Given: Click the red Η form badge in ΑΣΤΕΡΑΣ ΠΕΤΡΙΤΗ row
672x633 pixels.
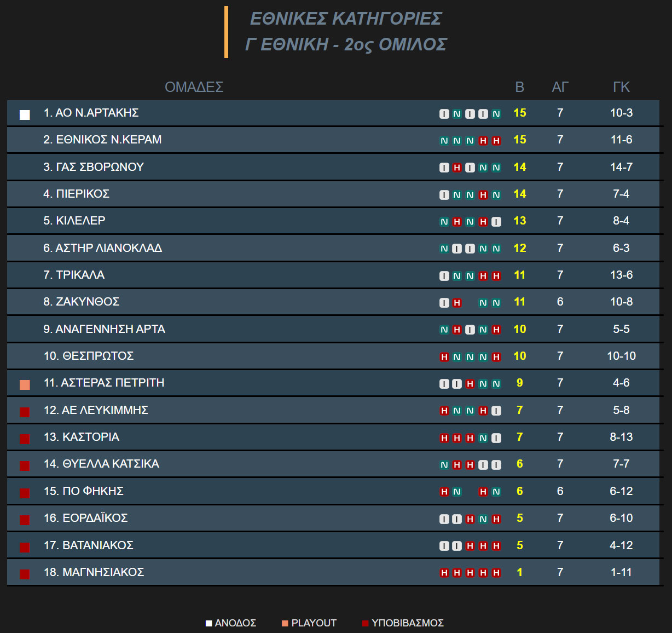Looking at the screenshot, I should point(470,384).
